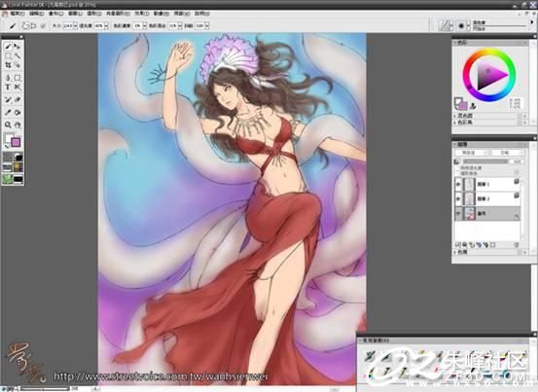Select the Text (T) tool
This screenshot has width=538, height=392.
[x=8, y=88]
